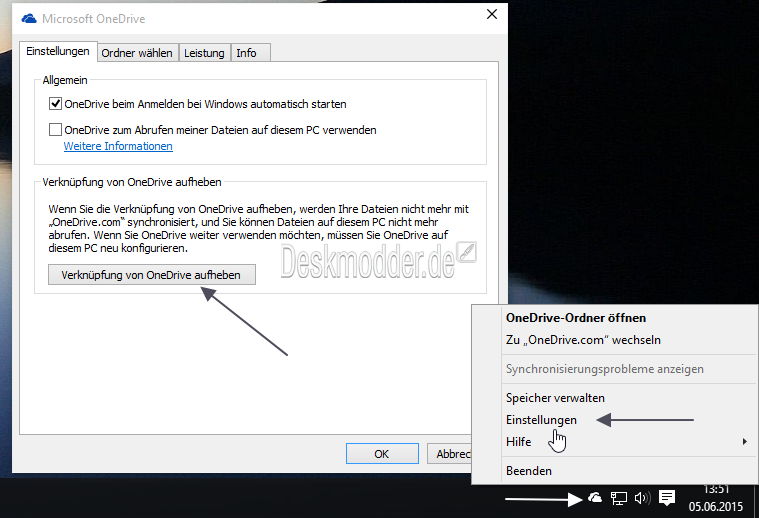Enable OneDrive file fetching on this PC checkbox
Viewport: 759px width, 518px height.
(55, 130)
